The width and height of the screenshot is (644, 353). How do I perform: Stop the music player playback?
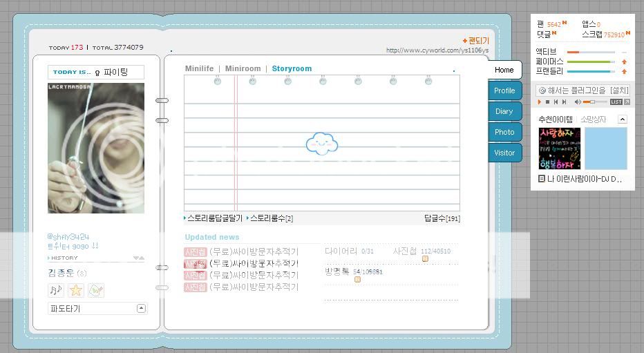tap(548, 102)
